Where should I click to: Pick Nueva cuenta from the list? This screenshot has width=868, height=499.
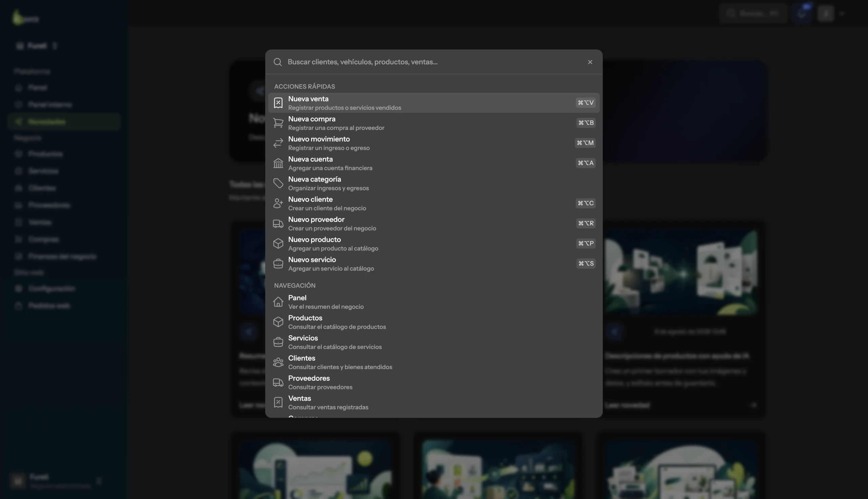click(434, 163)
